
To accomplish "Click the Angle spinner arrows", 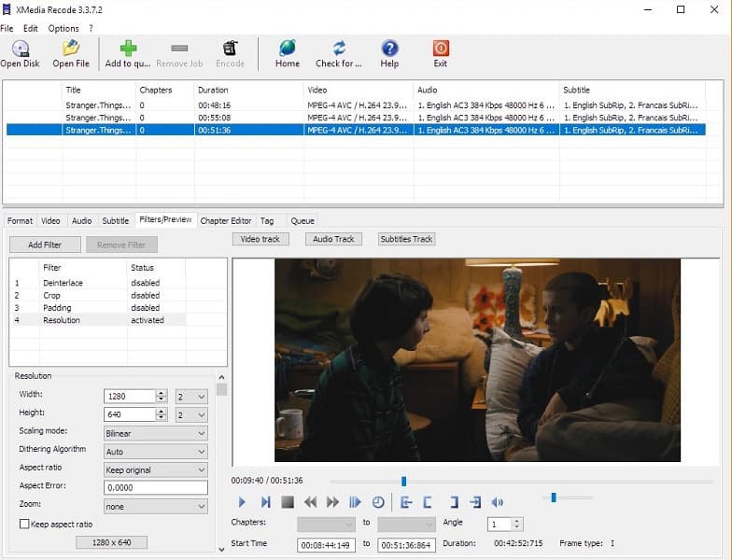I will tap(517, 525).
